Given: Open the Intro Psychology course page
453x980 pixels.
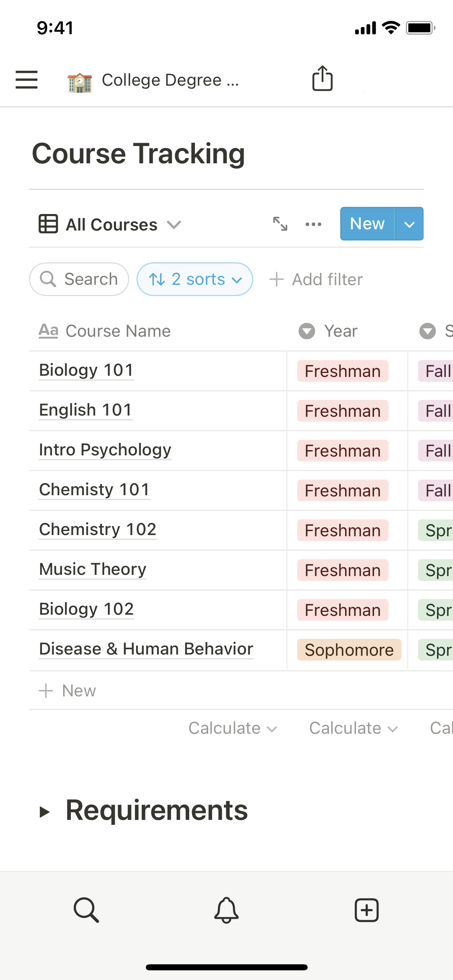Looking at the screenshot, I should click(x=105, y=450).
